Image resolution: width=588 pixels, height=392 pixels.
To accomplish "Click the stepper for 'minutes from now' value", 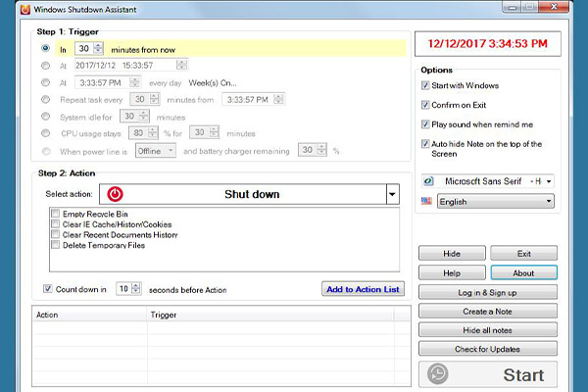I will 98,48.
